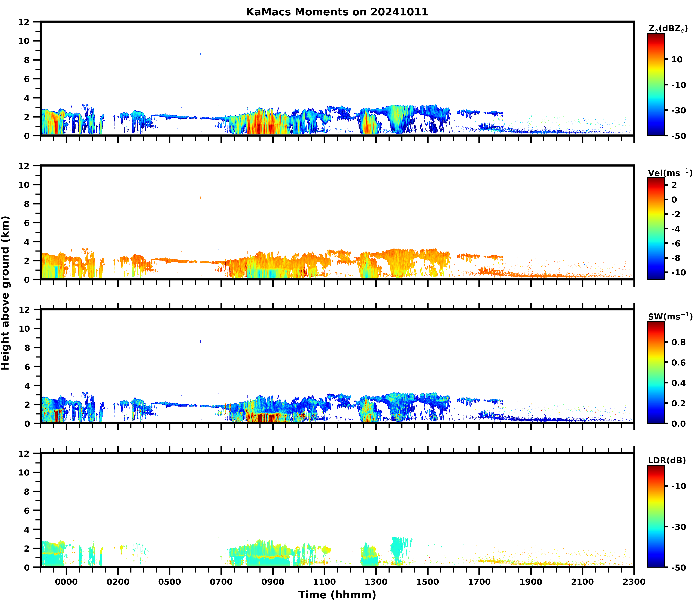The width and height of the screenshot is (700, 608).
Task: Click the LDR colorbar gradient
Action: [656, 516]
